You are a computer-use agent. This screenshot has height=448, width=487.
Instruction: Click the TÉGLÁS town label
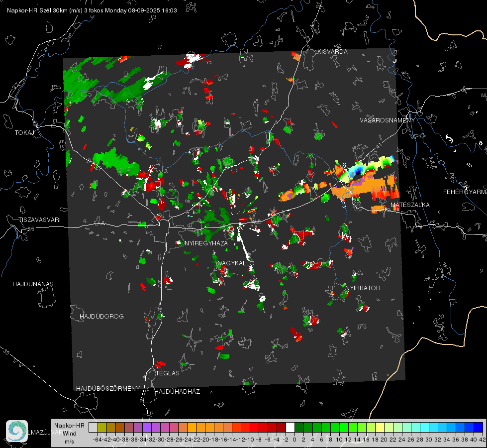(x=168, y=373)
